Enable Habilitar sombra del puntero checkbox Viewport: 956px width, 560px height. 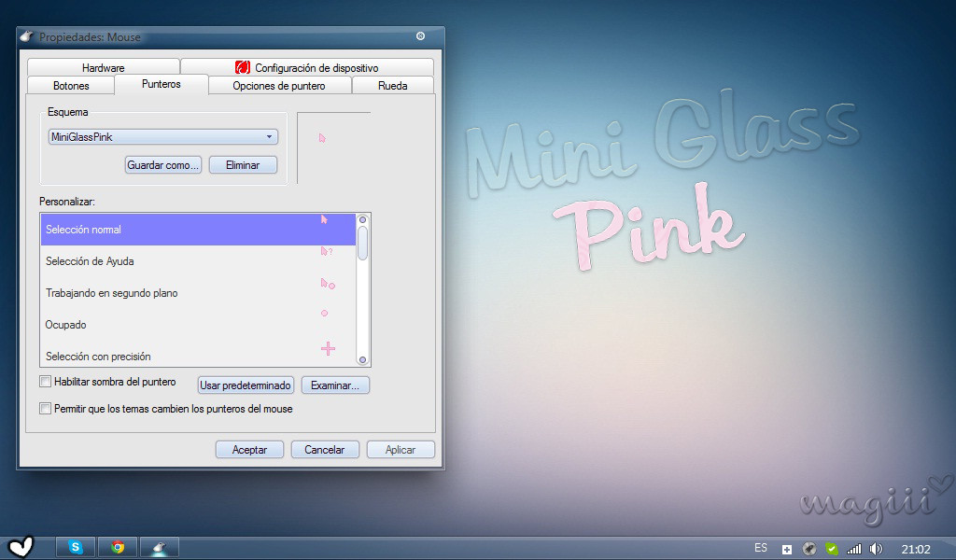pos(45,382)
